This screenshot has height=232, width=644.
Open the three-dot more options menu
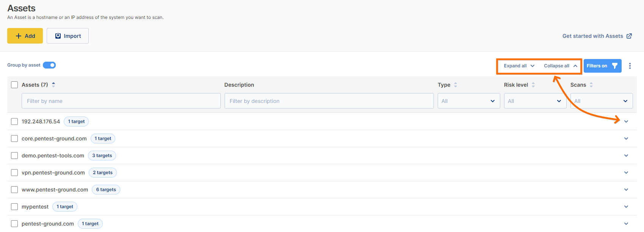tap(630, 66)
